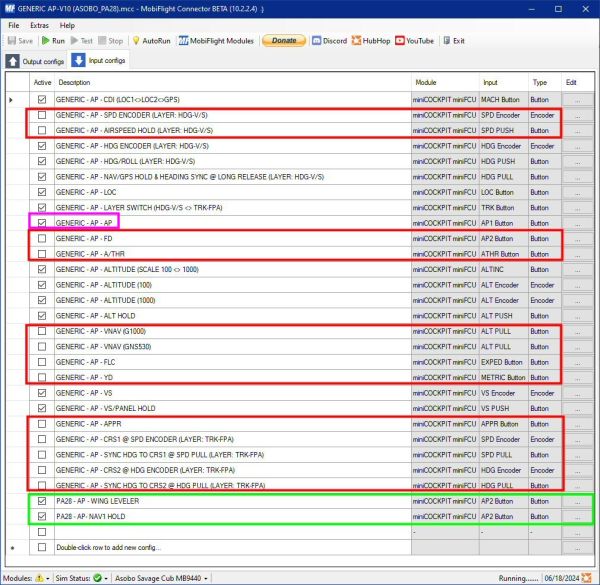Click the green Sim Status check icon
Viewport: 600px width, 585px height.
pyautogui.click(x=97, y=578)
